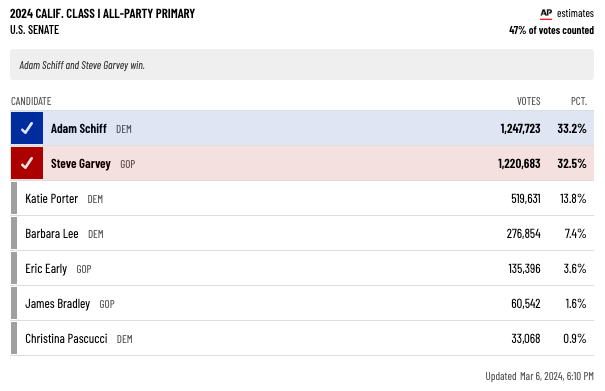Click Barbara Lee's name in the table
Image resolution: width=605 pixels, height=391 pixels.
click(52, 234)
